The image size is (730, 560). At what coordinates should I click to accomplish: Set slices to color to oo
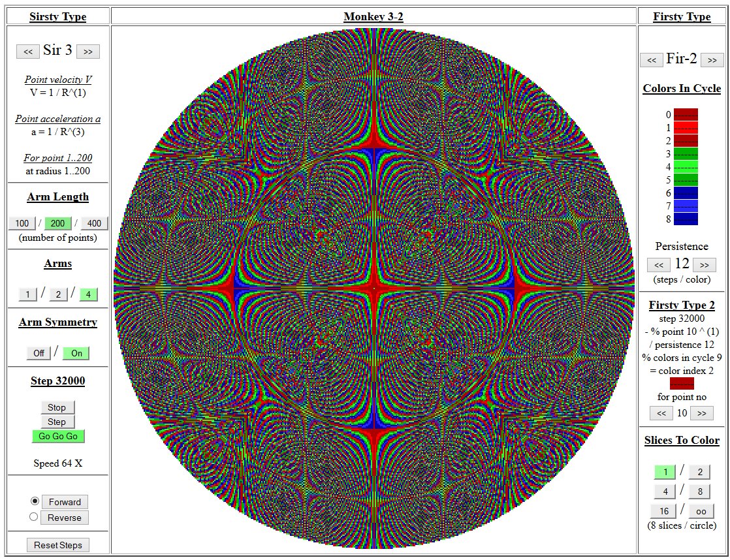pos(701,511)
